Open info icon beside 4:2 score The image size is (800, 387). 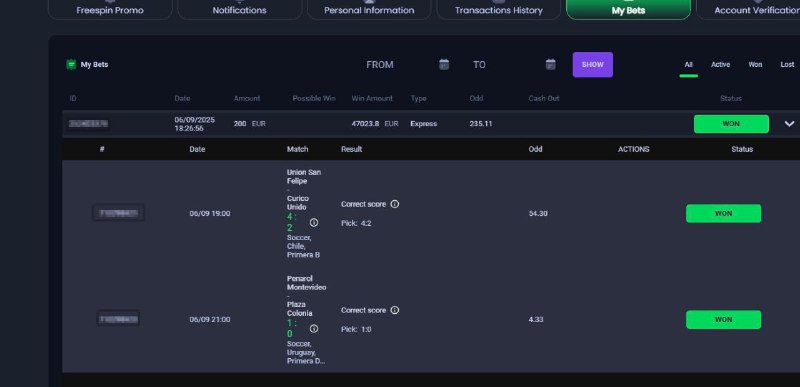click(x=314, y=223)
